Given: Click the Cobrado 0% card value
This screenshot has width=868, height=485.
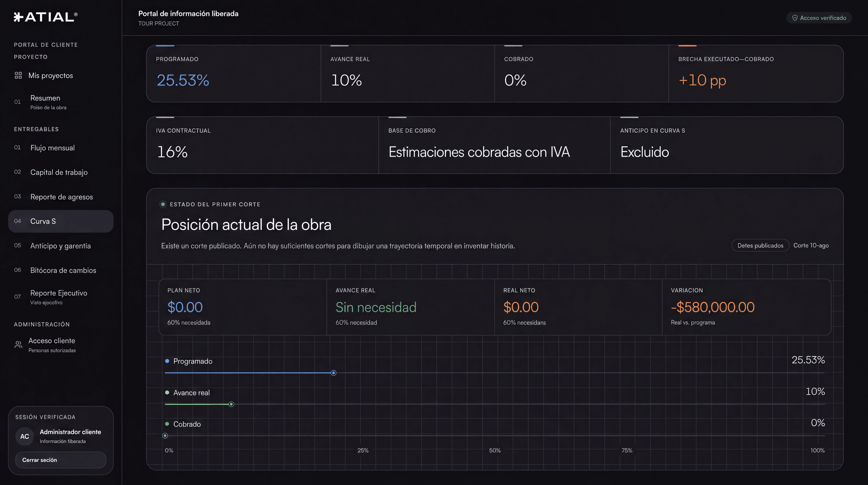Looking at the screenshot, I should pos(515,80).
